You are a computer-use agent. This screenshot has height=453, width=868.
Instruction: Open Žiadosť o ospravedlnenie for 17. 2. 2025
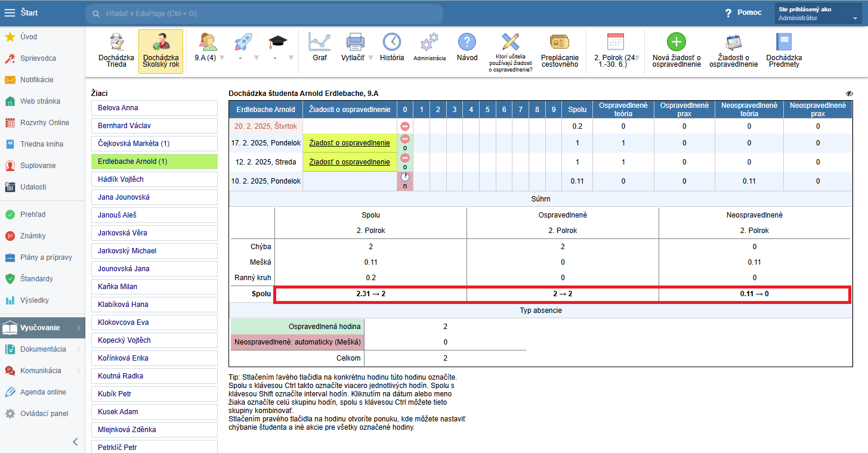[350, 143]
